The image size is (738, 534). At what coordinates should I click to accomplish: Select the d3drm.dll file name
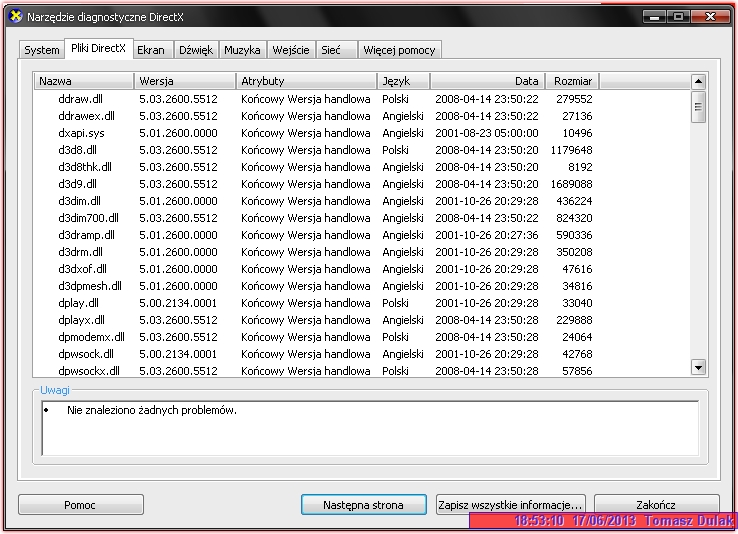(80, 252)
